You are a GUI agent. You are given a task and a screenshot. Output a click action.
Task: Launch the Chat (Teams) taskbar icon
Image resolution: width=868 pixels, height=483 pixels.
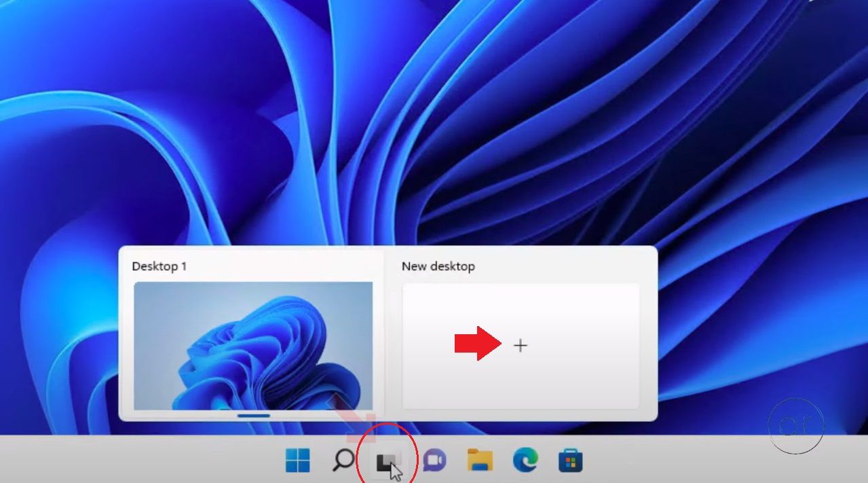(434, 461)
